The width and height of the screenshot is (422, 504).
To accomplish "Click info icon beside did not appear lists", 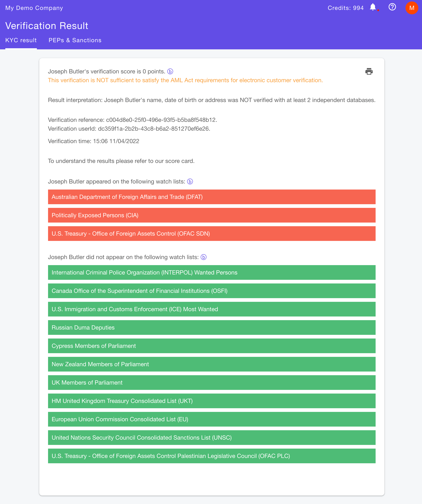I will 203,257.
